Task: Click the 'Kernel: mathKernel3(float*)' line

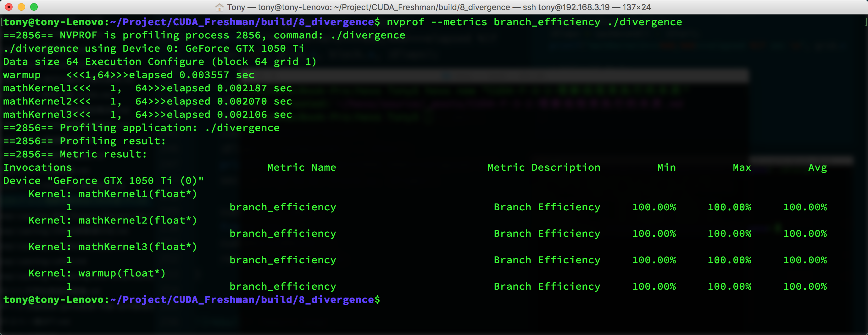Action: pyautogui.click(x=113, y=247)
